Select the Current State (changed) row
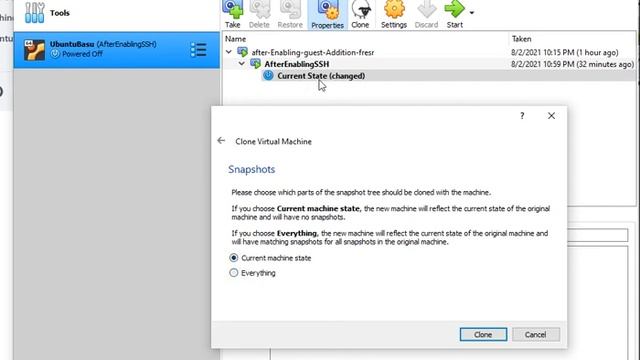 448,76
